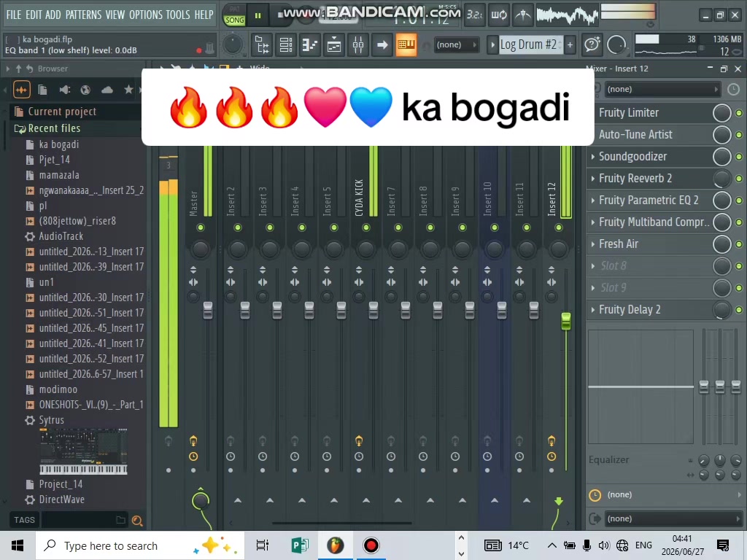This screenshot has height=560, width=747.
Task: Open the 'ka bogadi' recent file
Action: [x=58, y=144]
